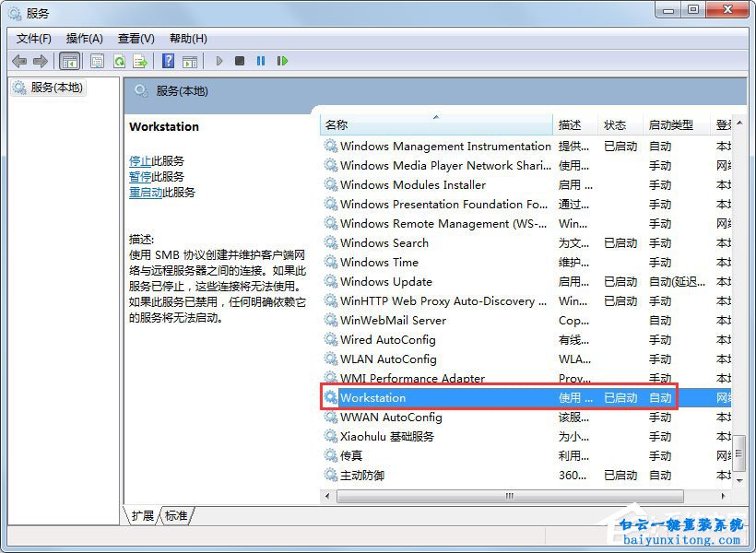
Task: Click the 重启动 link to restart the service
Action: [148, 192]
